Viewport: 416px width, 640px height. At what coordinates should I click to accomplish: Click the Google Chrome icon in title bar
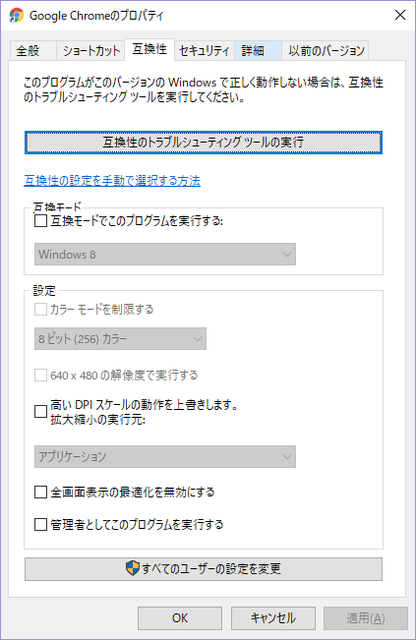point(16,16)
